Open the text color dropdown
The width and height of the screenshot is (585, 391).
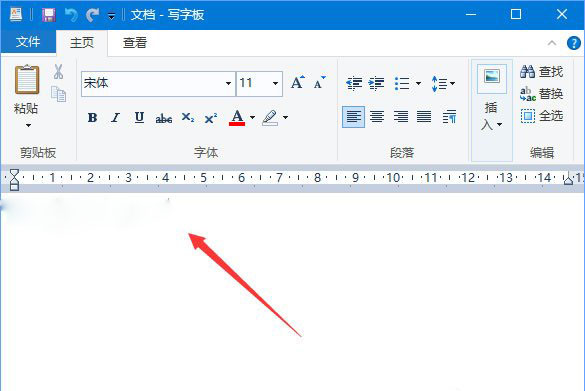[x=253, y=118]
